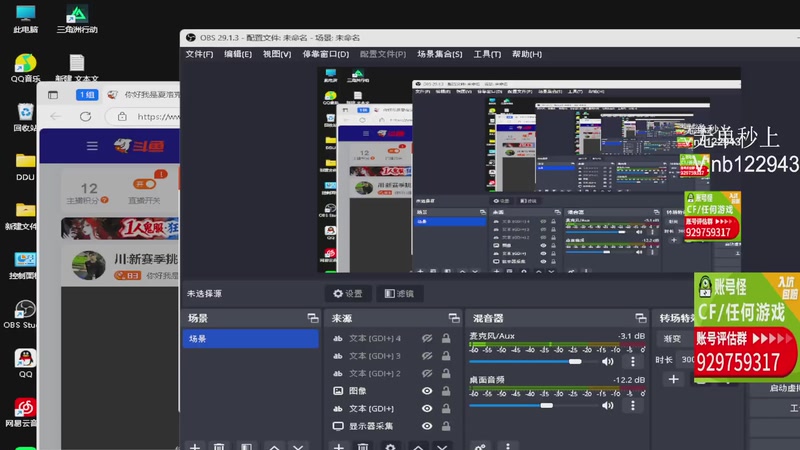Screen dimensions: 800x450
Task: Select the 场景 scene item
Action: coord(251,339)
